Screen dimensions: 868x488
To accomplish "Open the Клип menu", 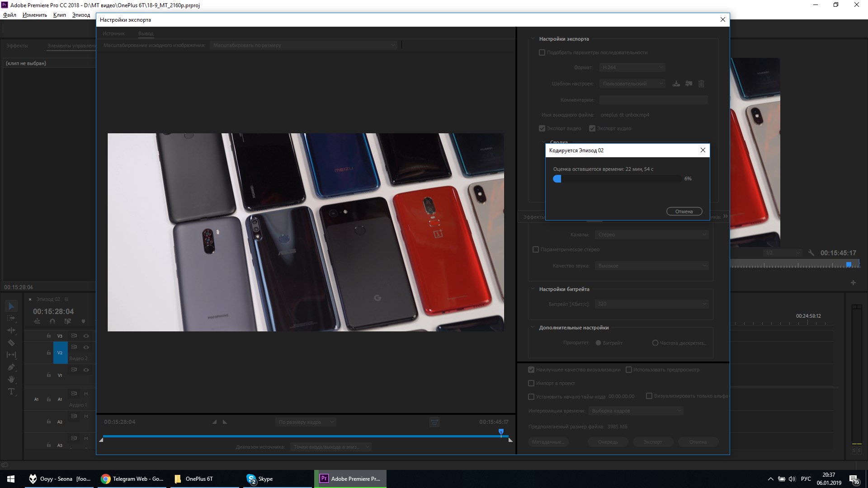I will (x=59, y=15).
